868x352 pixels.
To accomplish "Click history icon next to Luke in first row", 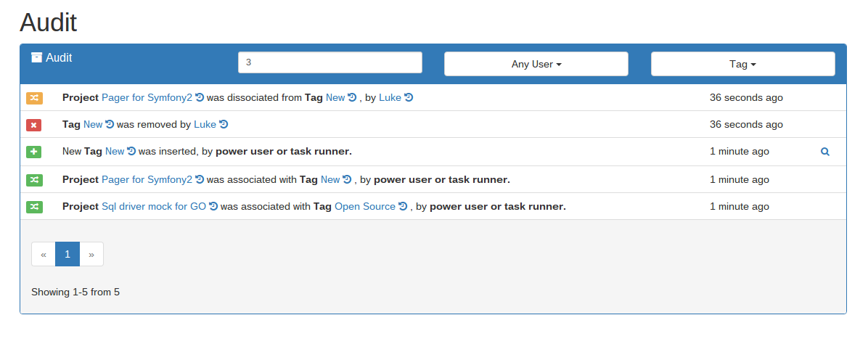I will coord(409,97).
